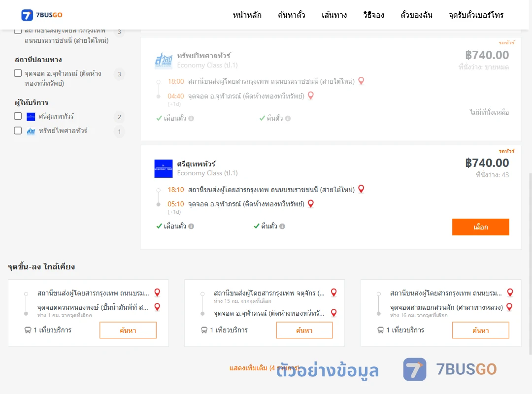This screenshot has width=532, height=394.
Task: Open map pin for 18:10 departure station
Action: pyautogui.click(x=362, y=189)
